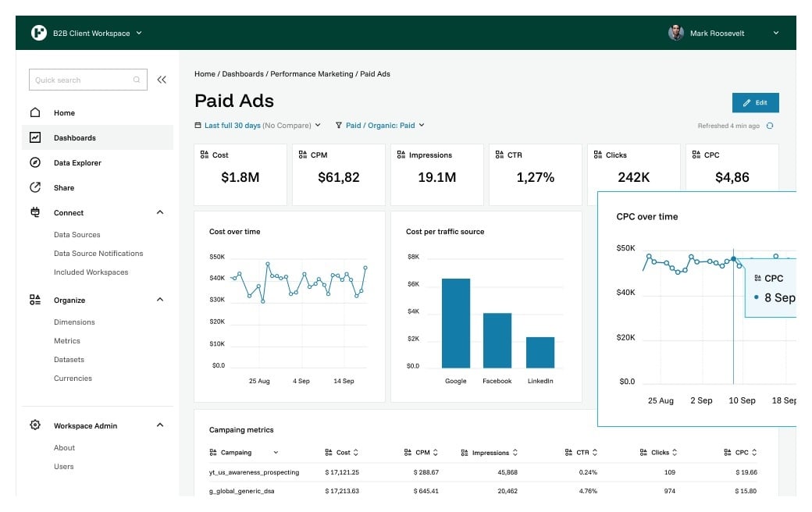Viewport: 812px width, 512px height.
Task: Click the Edit button
Action: 755,102
